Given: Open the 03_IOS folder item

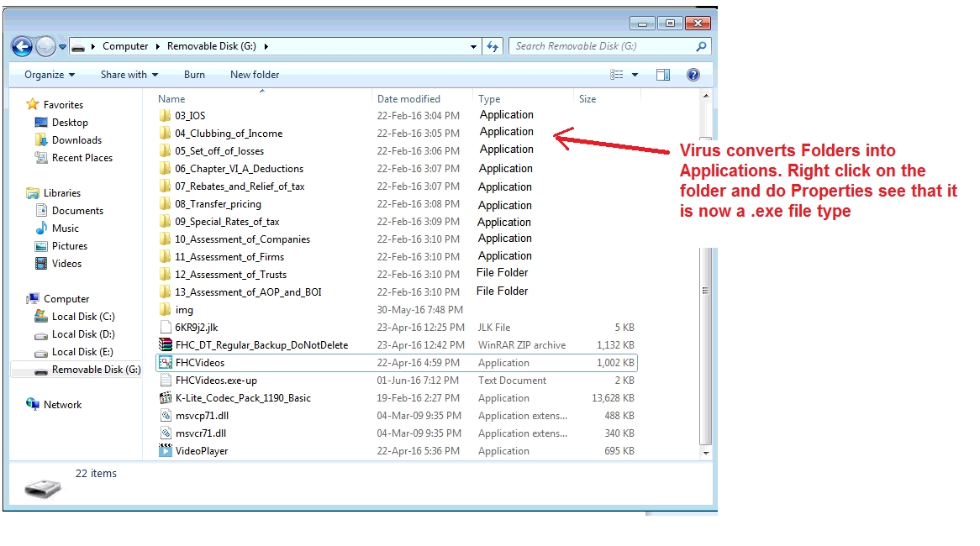Looking at the screenshot, I should coord(189,115).
